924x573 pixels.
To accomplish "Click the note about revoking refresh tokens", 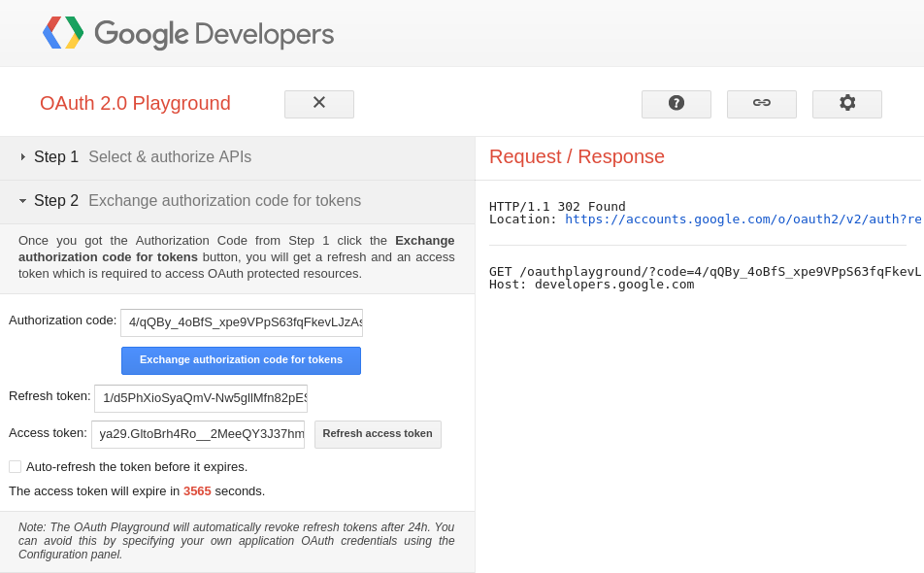I will point(236,541).
